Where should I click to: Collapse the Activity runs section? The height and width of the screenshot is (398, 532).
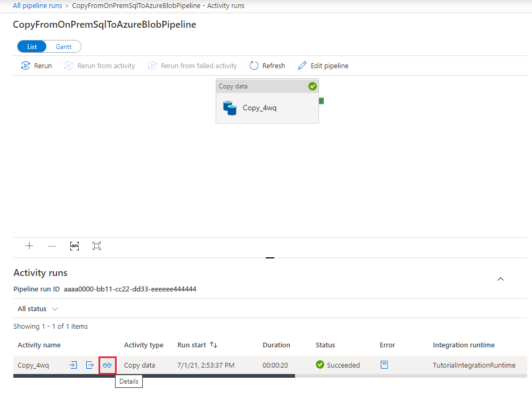(x=500, y=279)
